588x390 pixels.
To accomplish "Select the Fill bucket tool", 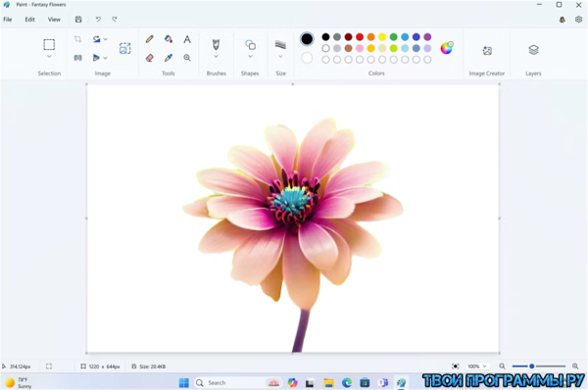I will [x=169, y=39].
